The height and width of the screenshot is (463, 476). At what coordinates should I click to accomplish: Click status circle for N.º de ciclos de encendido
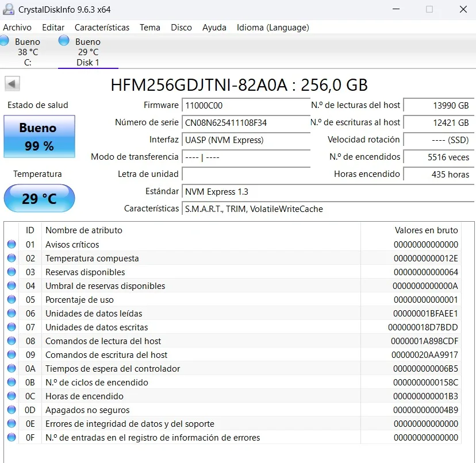click(x=11, y=383)
